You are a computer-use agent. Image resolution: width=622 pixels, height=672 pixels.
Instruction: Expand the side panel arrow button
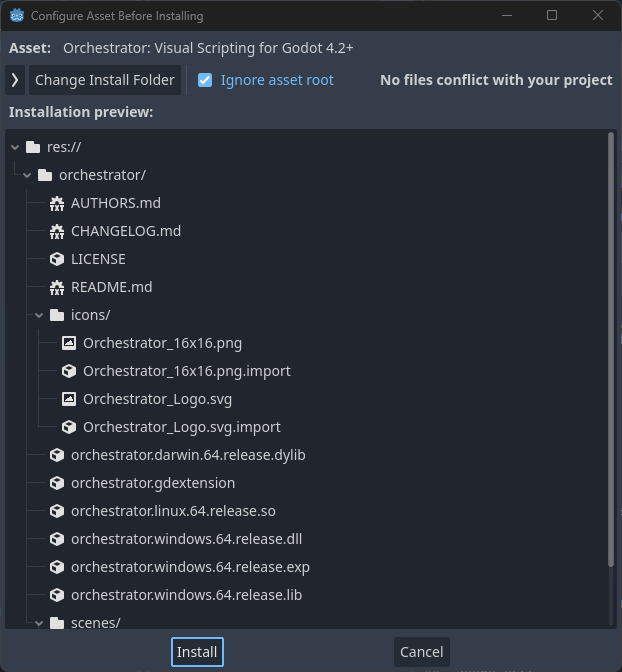[x=15, y=80]
